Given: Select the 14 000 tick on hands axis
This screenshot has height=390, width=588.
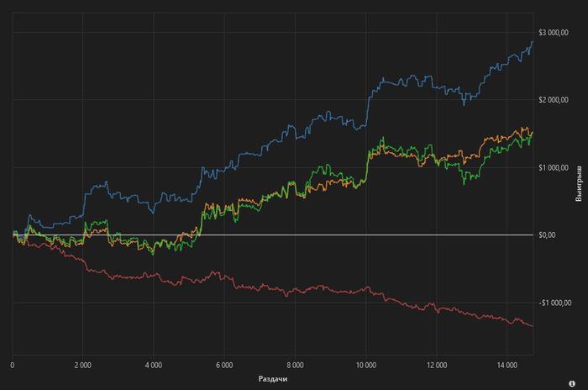Looking at the screenshot, I should pyautogui.click(x=507, y=366).
